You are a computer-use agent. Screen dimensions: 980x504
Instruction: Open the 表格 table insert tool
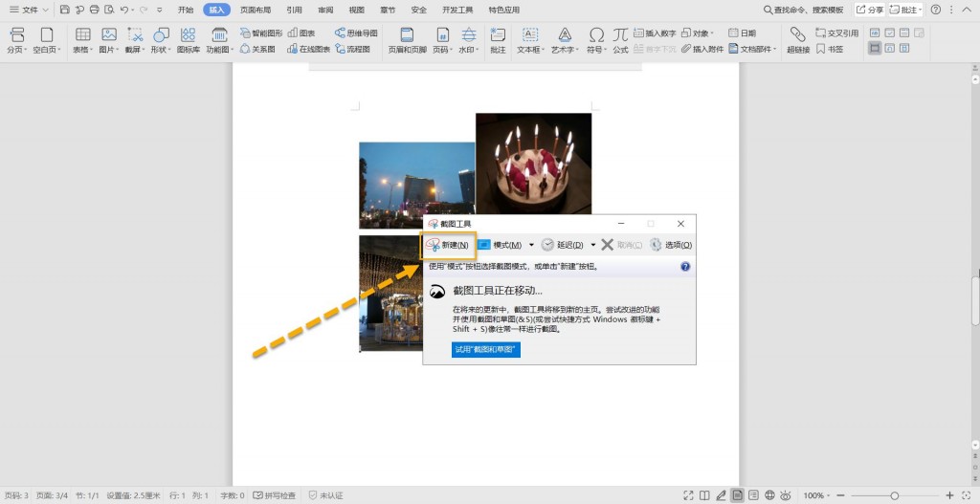(82, 40)
